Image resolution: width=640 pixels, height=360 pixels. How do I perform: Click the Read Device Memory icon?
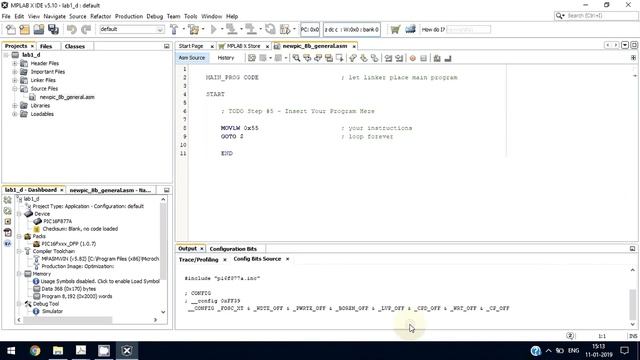coord(251,29)
